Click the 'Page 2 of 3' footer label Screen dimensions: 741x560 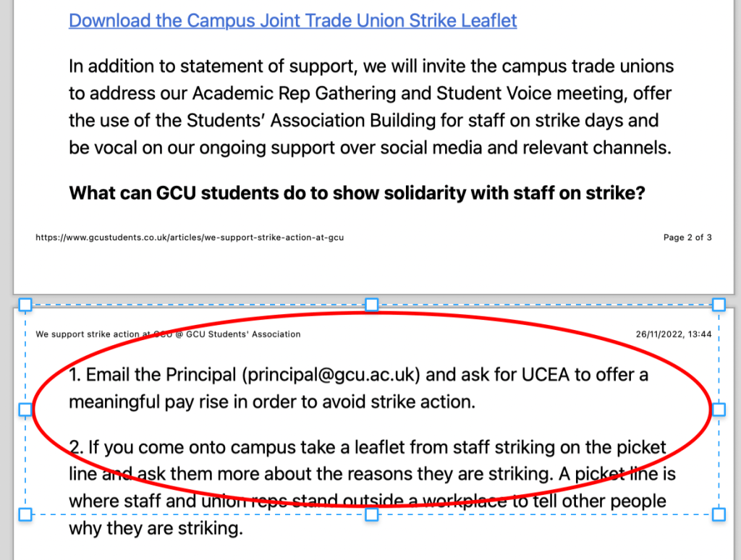click(687, 237)
